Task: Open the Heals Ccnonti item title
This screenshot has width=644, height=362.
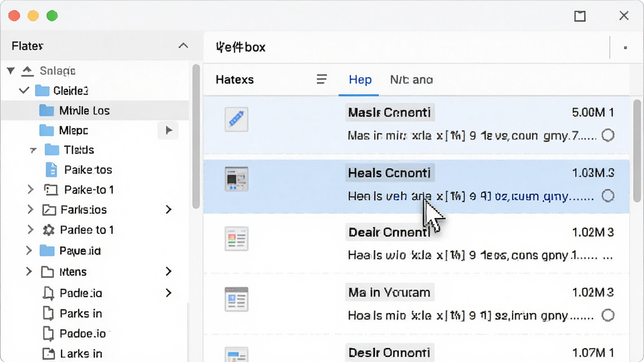Action: (x=389, y=173)
